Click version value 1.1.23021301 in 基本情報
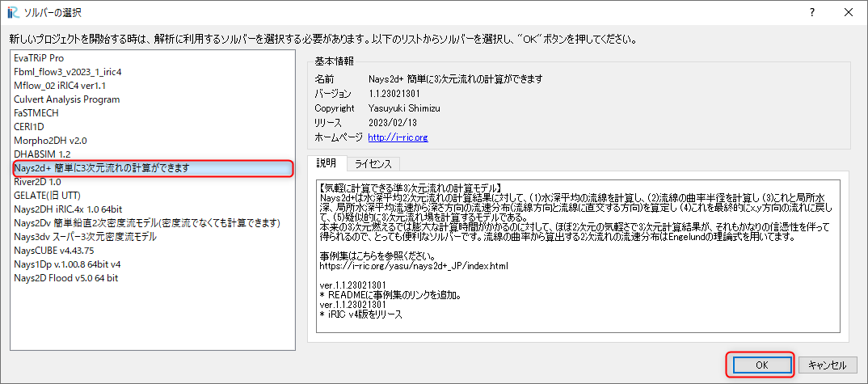Viewport: 868px width, 384px height. tap(395, 93)
